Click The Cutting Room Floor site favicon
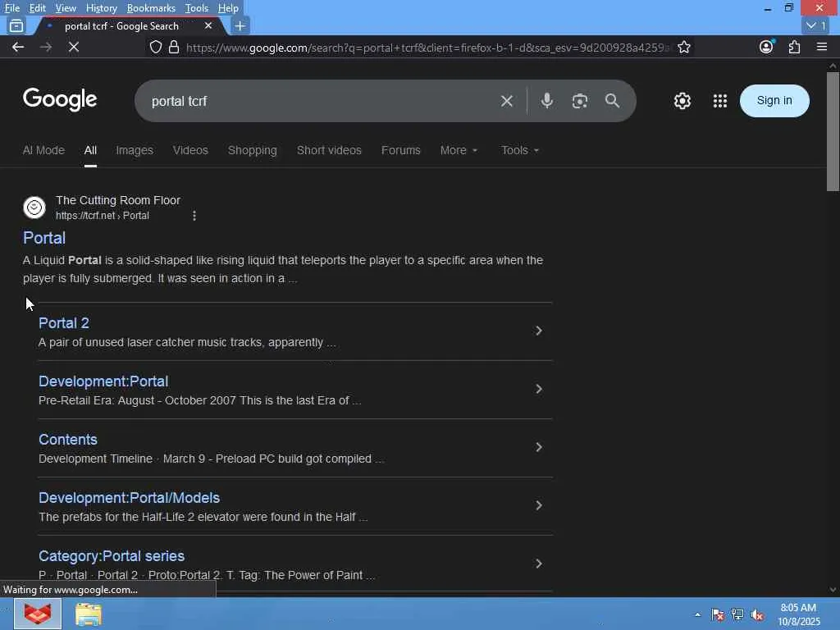 pyautogui.click(x=34, y=208)
